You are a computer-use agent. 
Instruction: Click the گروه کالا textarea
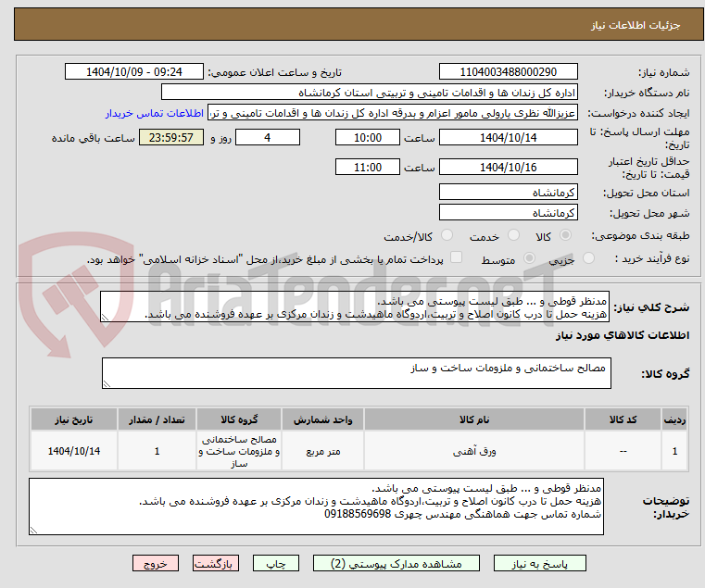[x=356, y=373]
